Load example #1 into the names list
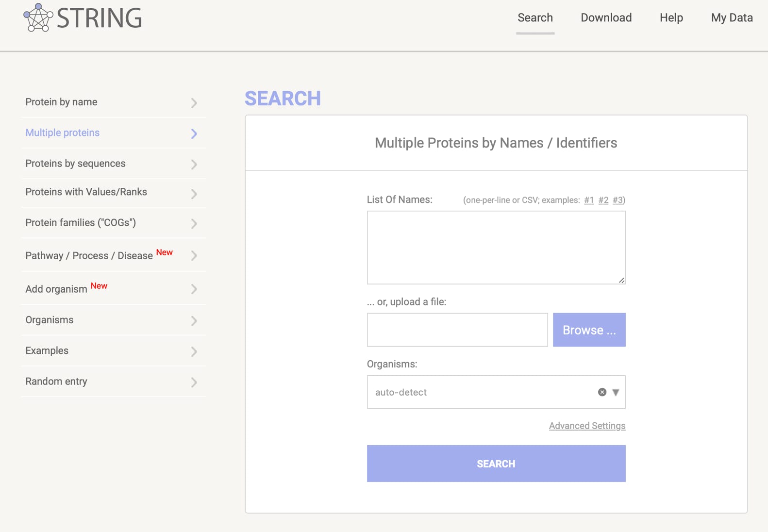 [x=589, y=200]
